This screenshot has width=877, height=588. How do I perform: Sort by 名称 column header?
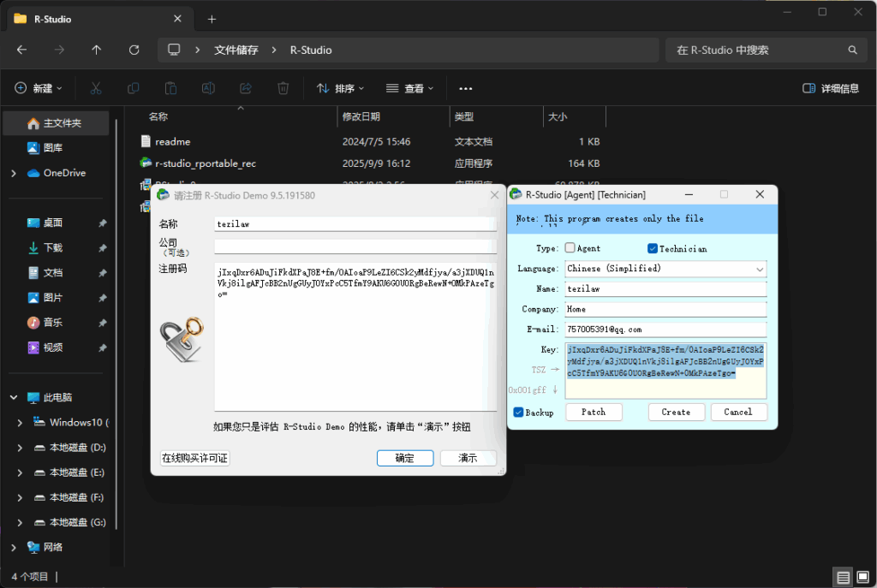(158, 116)
